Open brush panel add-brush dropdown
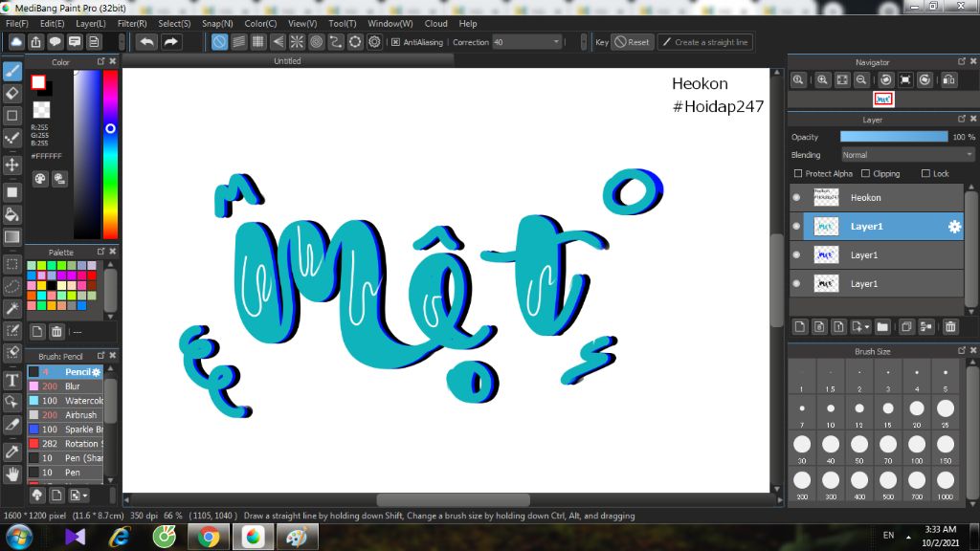 78,496
